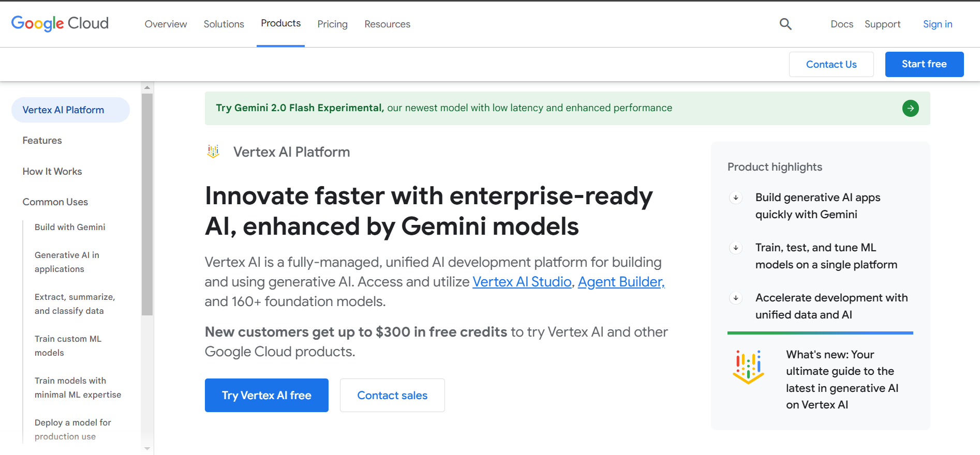Go to Features in sidebar
Image resolution: width=980 pixels, height=455 pixels.
(42, 140)
